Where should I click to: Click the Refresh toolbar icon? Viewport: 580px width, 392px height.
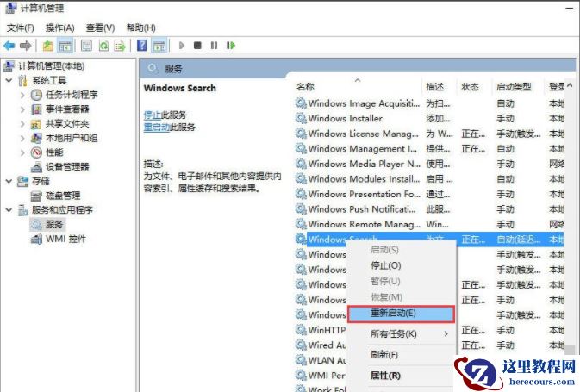tap(103, 46)
